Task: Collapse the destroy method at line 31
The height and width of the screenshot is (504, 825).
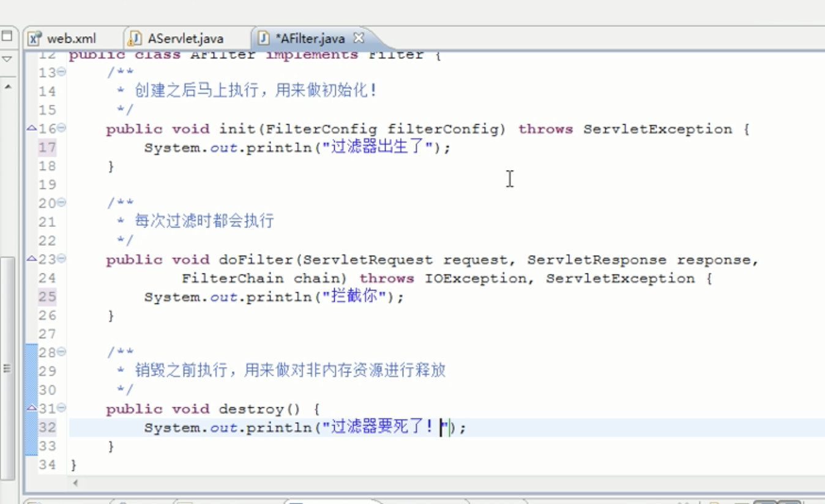Action: tap(62, 408)
